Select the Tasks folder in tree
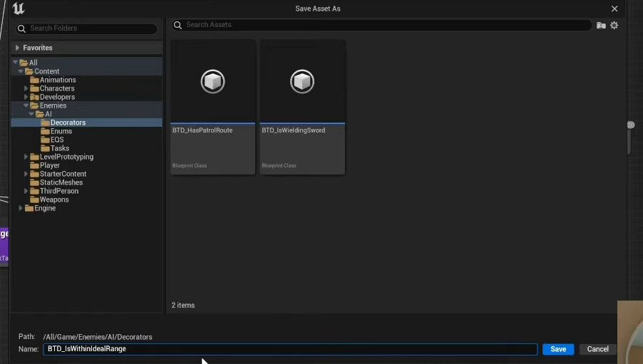The width and height of the screenshot is (643, 364). pos(59,148)
